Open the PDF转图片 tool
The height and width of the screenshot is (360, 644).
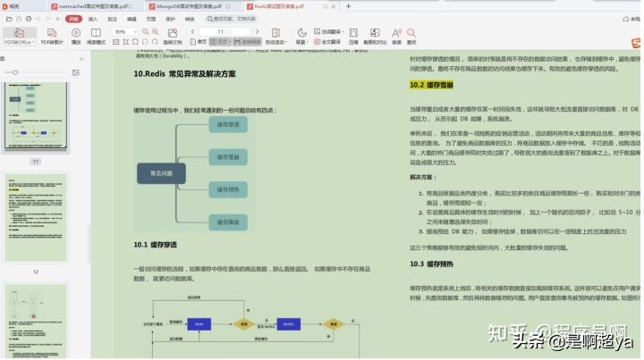click(52, 36)
